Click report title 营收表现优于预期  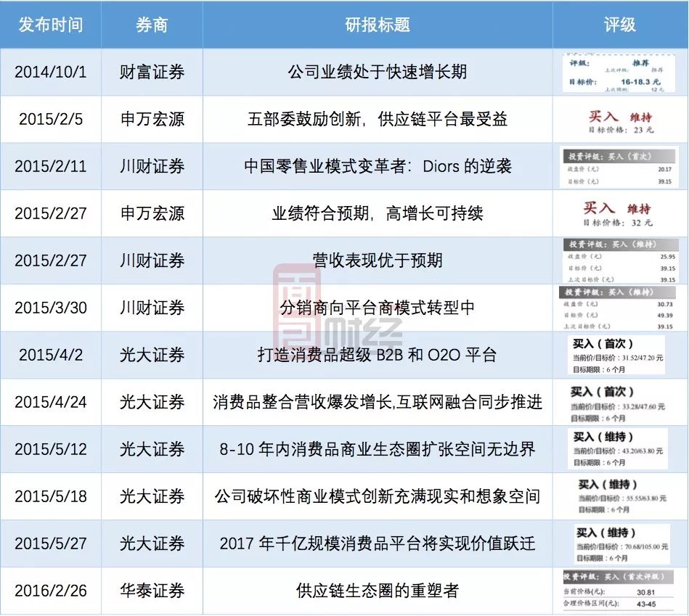pos(378,260)
